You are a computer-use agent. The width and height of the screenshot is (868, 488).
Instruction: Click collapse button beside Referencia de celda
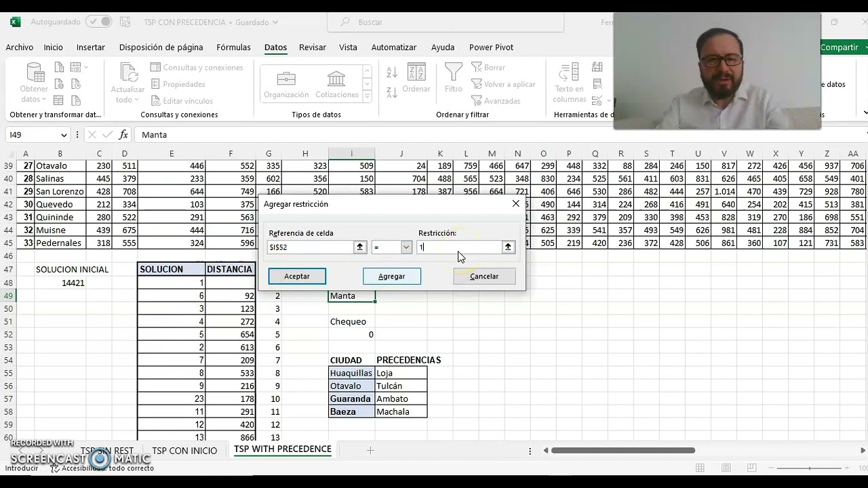[360, 247]
